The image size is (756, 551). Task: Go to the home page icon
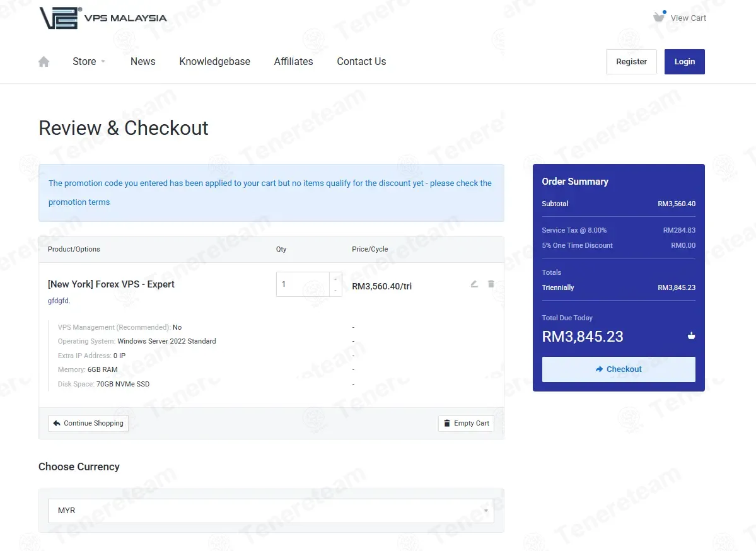[x=44, y=62]
